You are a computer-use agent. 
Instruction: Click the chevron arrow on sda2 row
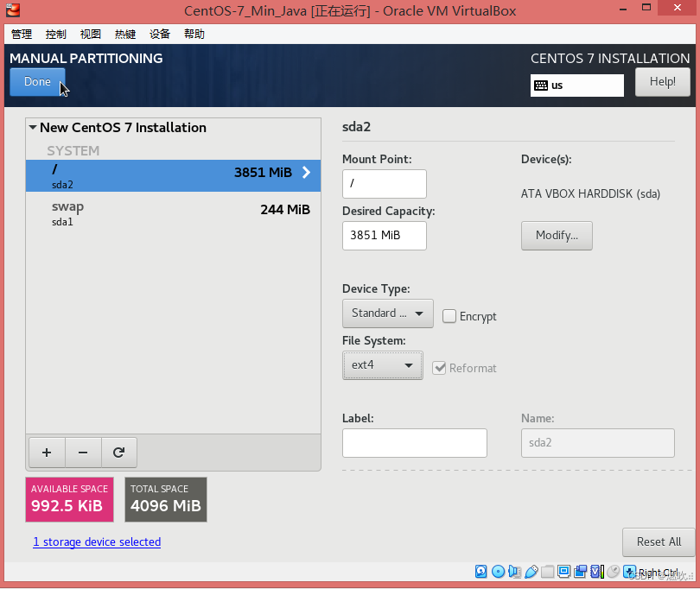point(306,172)
